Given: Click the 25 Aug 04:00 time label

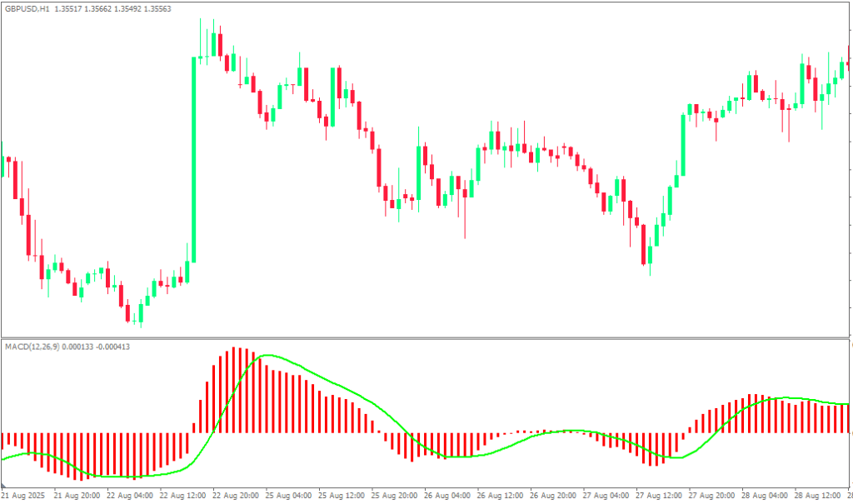Looking at the screenshot, I should (290, 494).
